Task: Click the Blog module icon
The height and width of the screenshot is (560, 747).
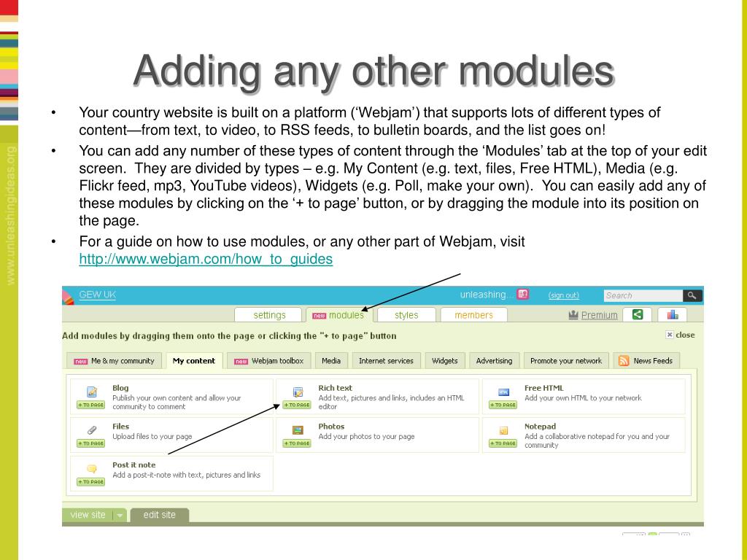Action: (x=91, y=392)
